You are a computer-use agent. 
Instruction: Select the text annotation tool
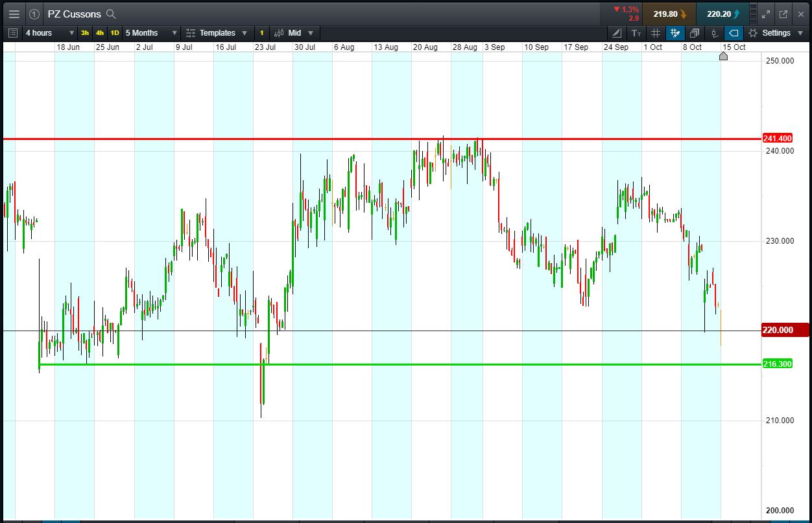coord(636,33)
